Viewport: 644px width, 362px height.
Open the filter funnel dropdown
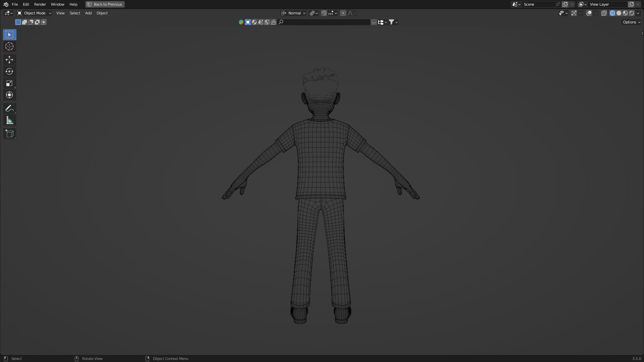(x=393, y=22)
